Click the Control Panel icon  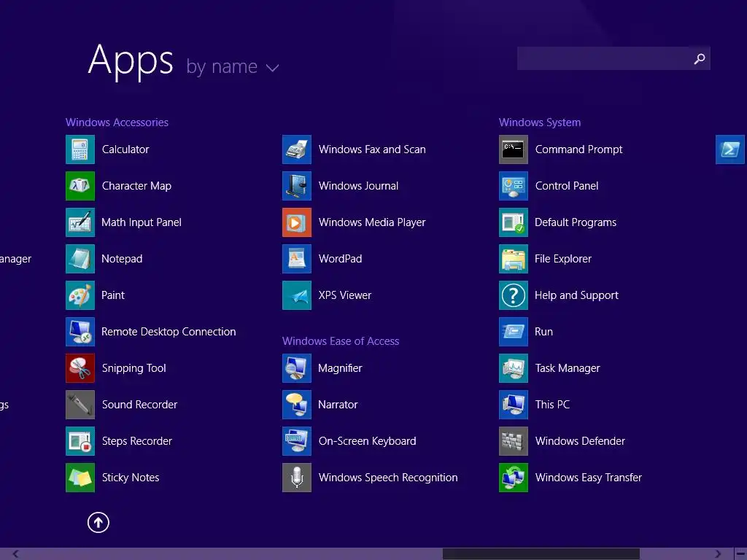pos(514,186)
